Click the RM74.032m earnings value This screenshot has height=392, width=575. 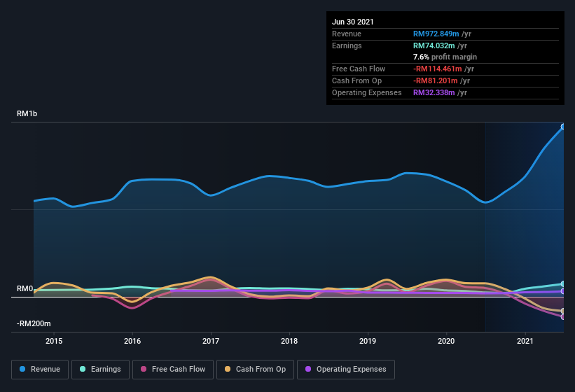pyautogui.click(x=434, y=45)
